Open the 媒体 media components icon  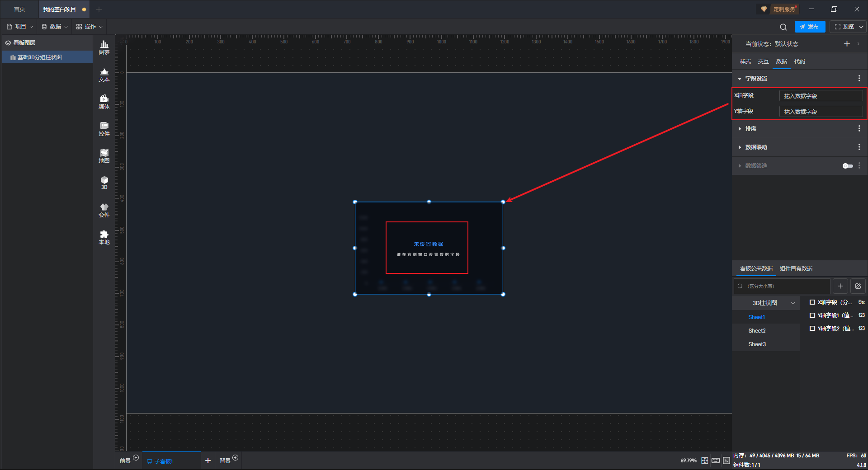pyautogui.click(x=104, y=102)
